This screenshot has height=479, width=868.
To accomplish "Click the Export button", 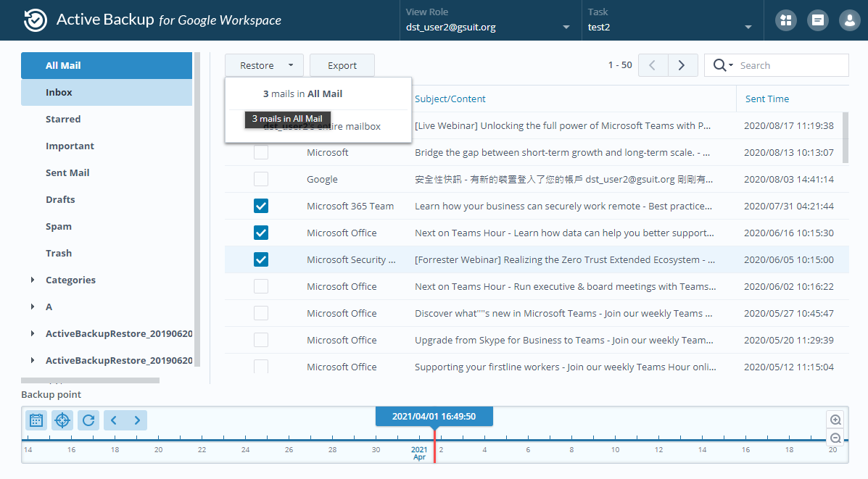I will [342, 64].
